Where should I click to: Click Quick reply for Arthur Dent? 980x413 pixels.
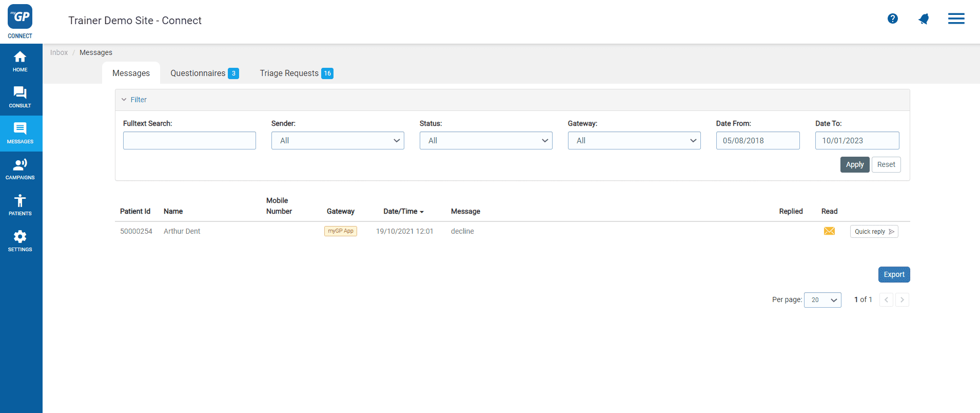874,232
